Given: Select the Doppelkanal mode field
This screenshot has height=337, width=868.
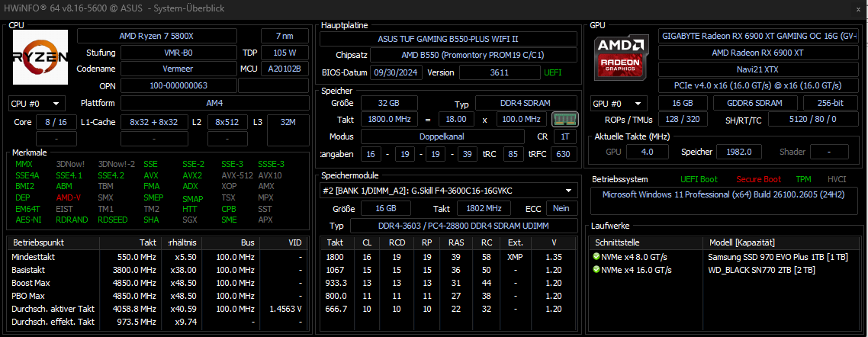Looking at the screenshot, I should [x=442, y=136].
